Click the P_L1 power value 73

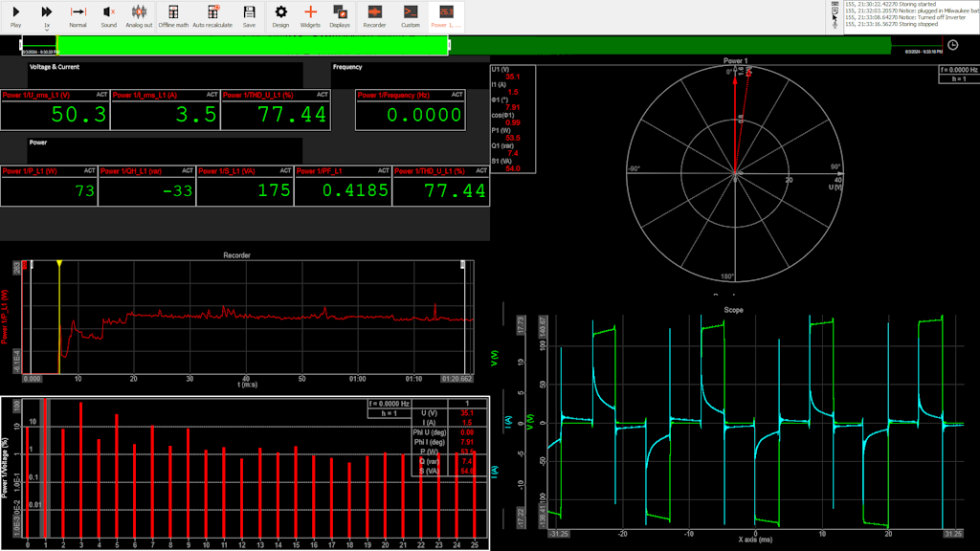tap(84, 190)
